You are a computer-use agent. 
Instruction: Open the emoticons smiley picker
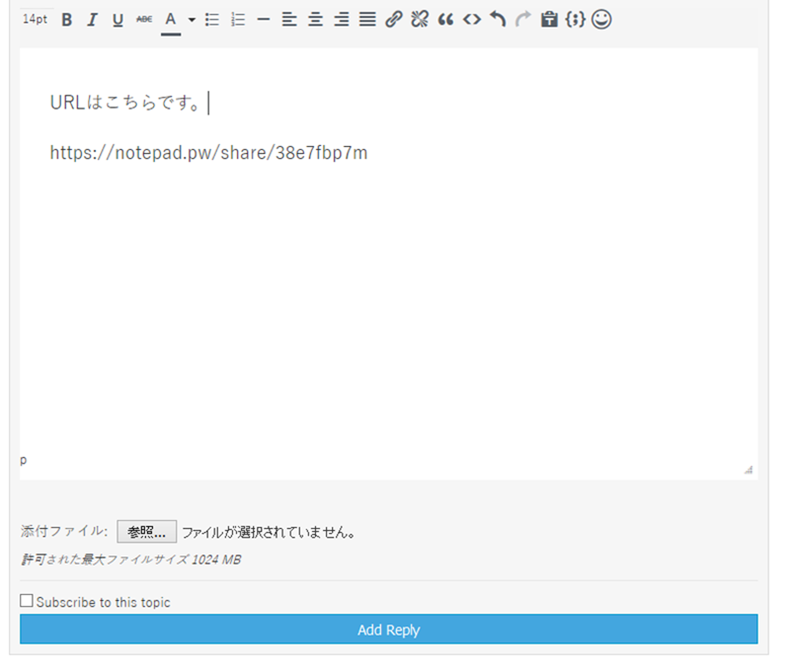pyautogui.click(x=601, y=20)
